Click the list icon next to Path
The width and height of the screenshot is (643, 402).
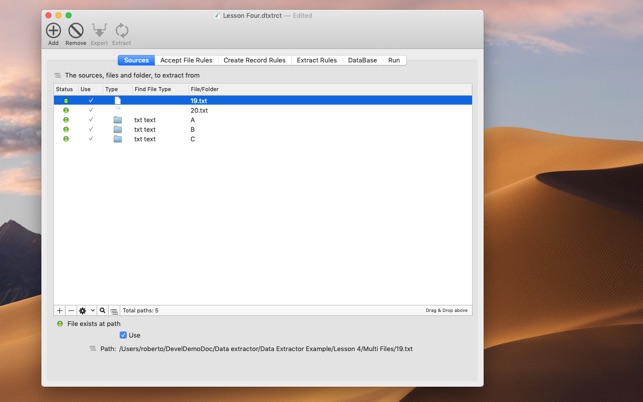93,349
